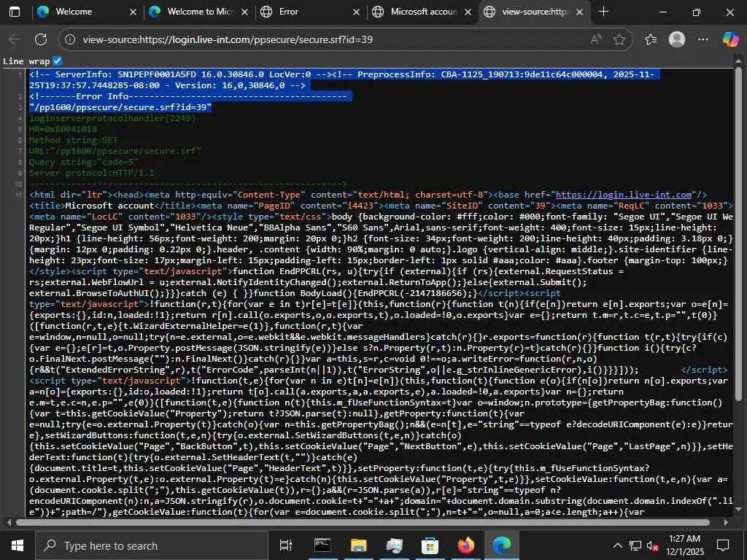
Task: Open Read aloud from address bar
Action: pos(595,39)
